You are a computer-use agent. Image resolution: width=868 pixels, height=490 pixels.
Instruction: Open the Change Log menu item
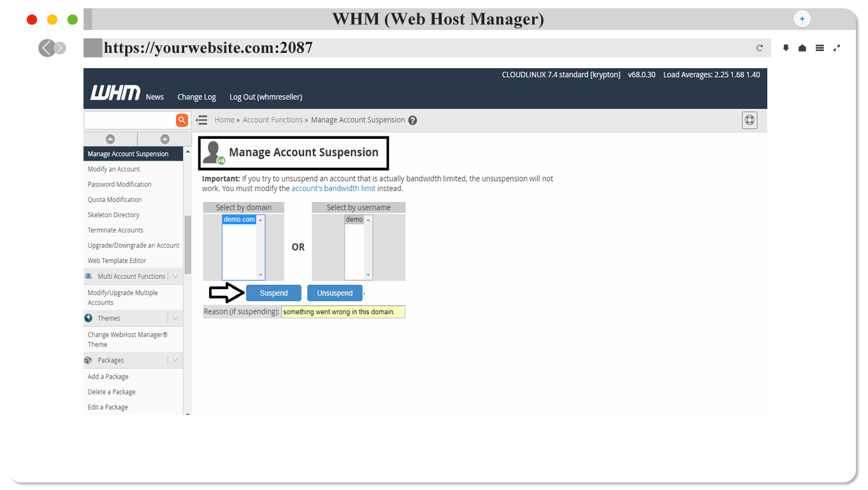pyautogui.click(x=196, y=97)
